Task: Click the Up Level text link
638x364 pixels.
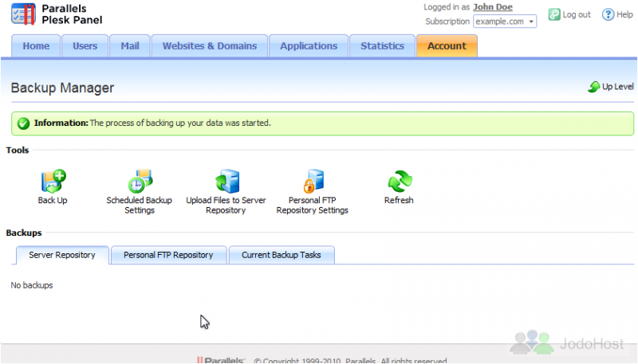Action: pyautogui.click(x=617, y=87)
